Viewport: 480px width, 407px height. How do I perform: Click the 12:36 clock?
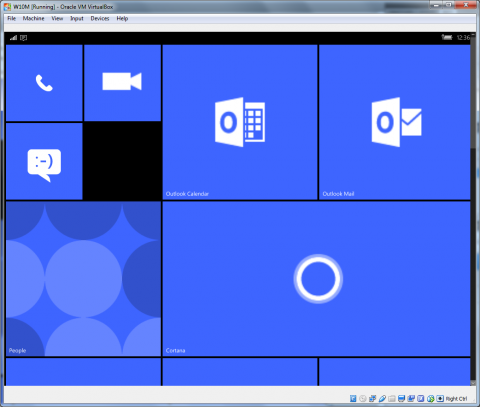point(463,38)
